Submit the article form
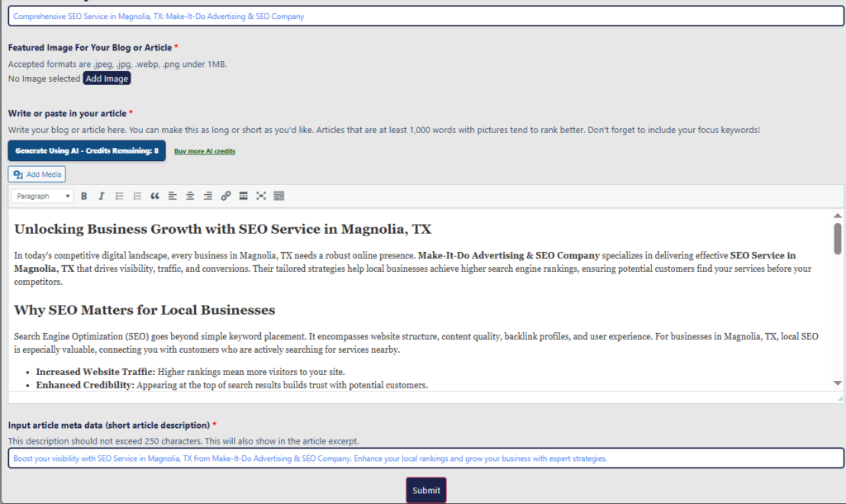 pyautogui.click(x=426, y=490)
